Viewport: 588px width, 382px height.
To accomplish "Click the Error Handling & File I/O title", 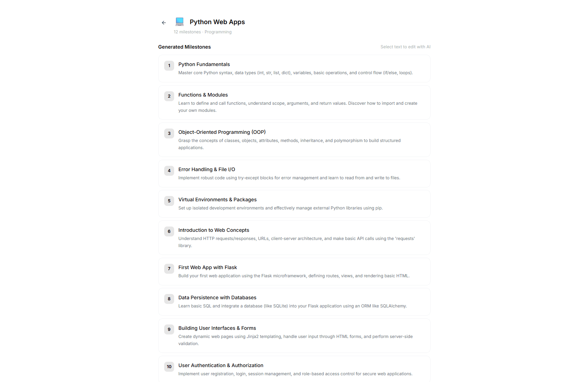I will tap(206, 169).
